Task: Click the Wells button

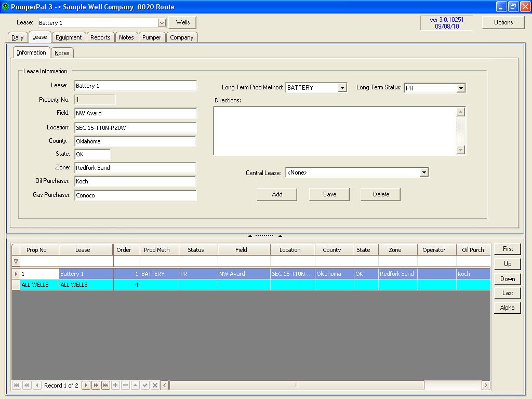Action: tap(182, 22)
